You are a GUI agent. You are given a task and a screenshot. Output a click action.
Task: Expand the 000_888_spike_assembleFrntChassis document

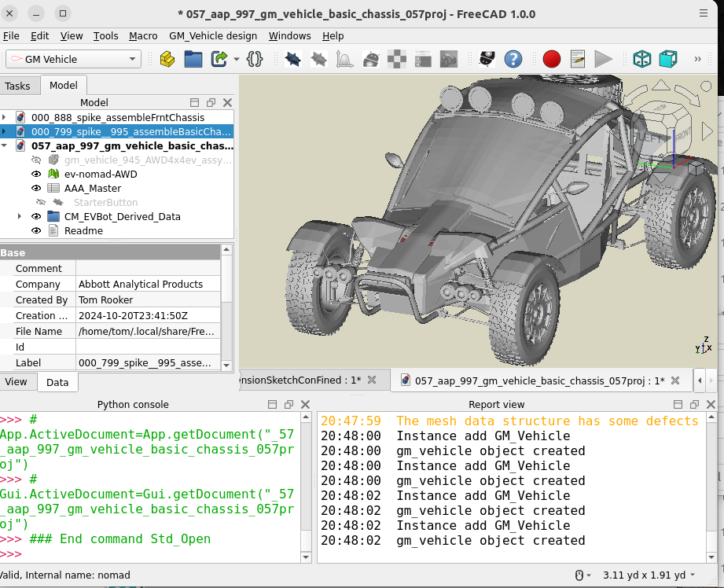[5, 117]
